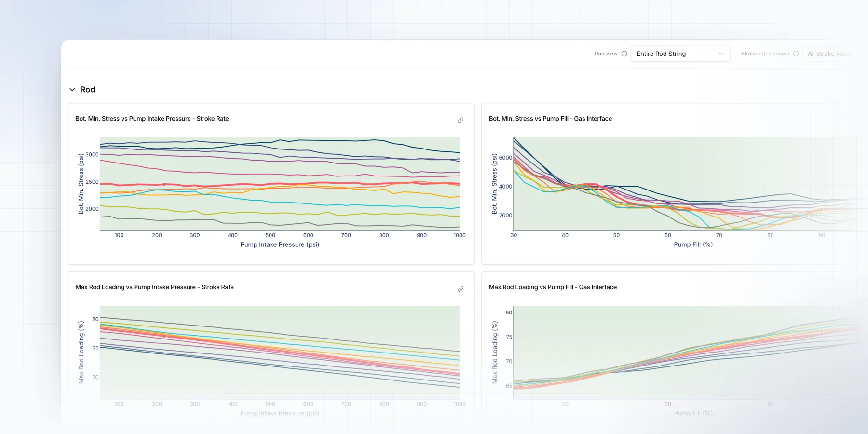Click the 65 tick on Max Rod Loading gas chart
This screenshot has height=434, width=868.
[509, 386]
